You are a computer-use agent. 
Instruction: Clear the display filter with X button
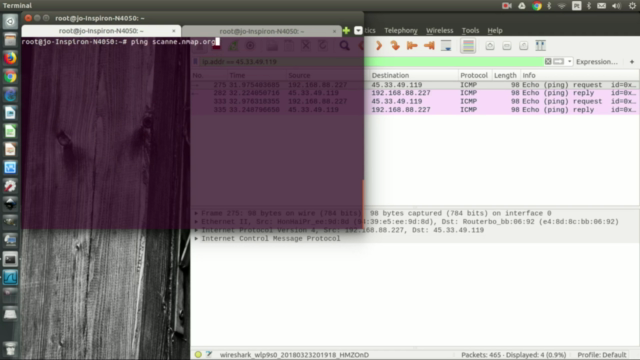[548, 61]
